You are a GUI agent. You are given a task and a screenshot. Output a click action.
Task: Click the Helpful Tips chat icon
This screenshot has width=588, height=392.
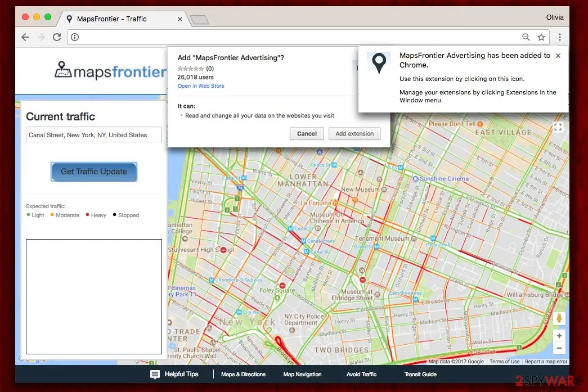point(155,375)
